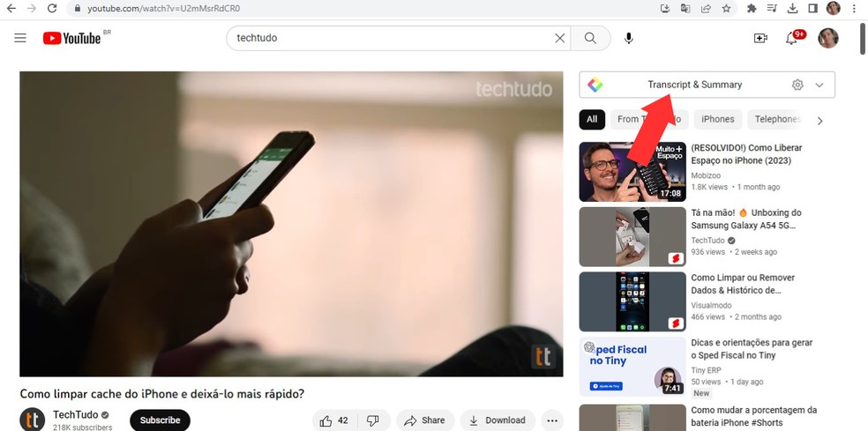
Task: Toggle the Chrome side panel icon
Action: coord(812,8)
